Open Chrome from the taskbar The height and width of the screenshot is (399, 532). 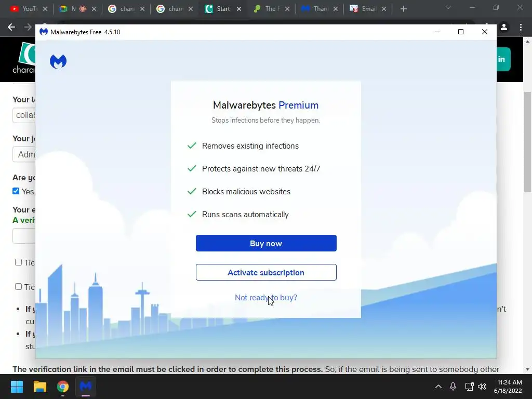63,387
